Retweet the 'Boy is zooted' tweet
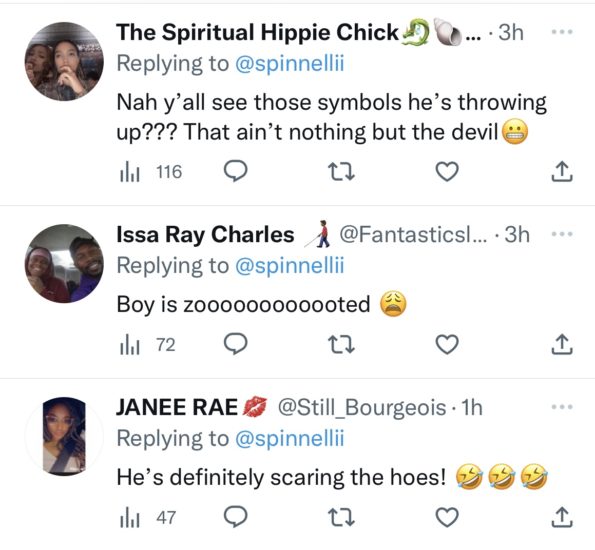 coord(341,344)
